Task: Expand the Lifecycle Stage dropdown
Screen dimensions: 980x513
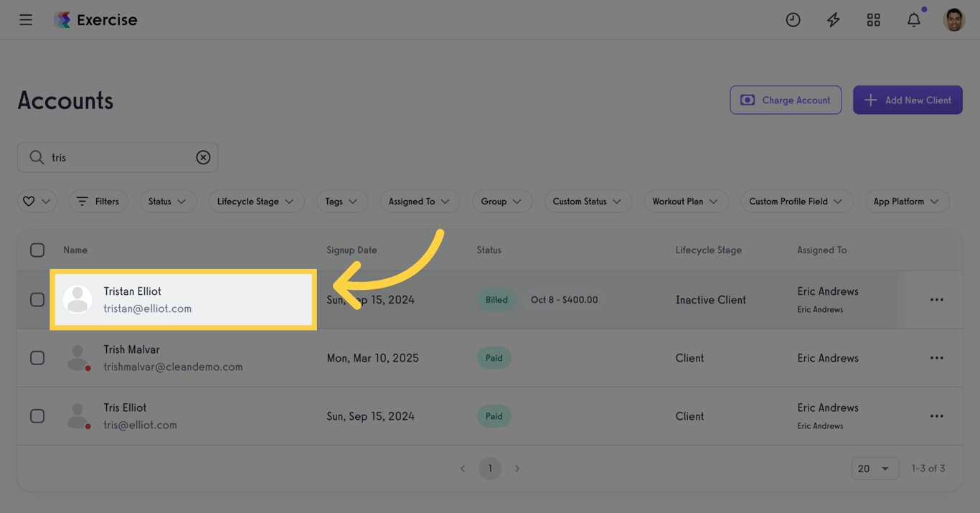Action: pyautogui.click(x=256, y=201)
